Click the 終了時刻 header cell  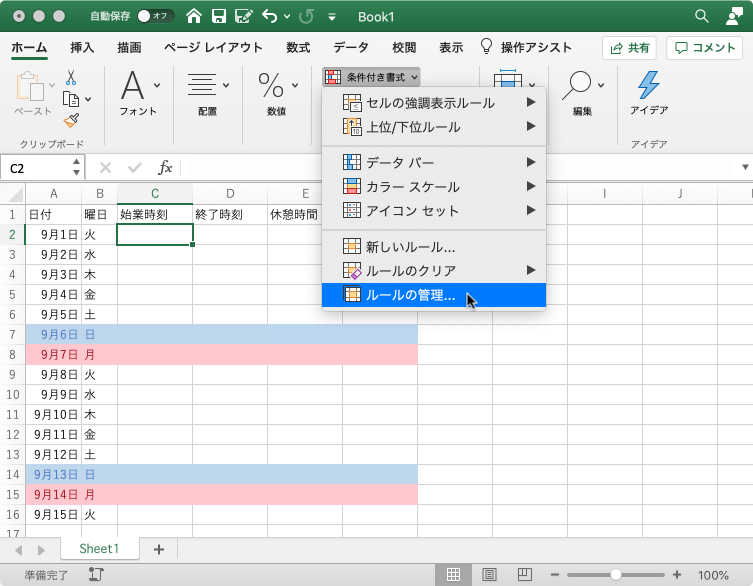[230, 214]
